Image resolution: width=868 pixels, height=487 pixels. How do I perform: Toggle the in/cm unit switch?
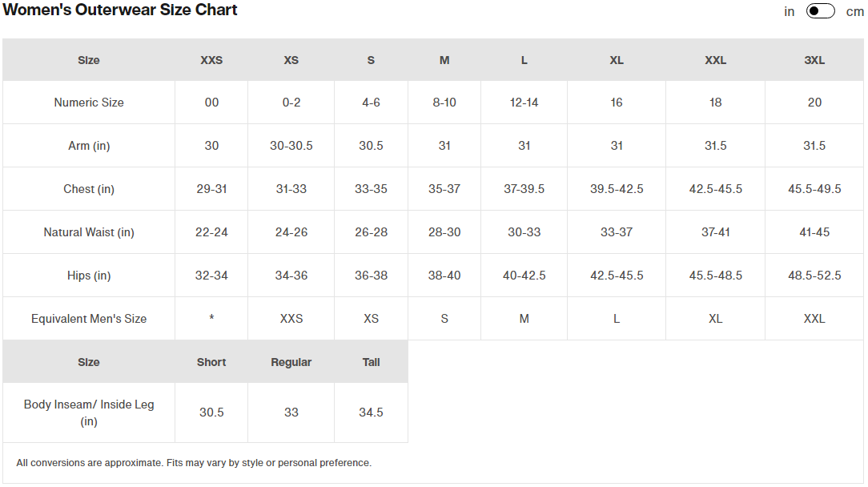coord(820,11)
